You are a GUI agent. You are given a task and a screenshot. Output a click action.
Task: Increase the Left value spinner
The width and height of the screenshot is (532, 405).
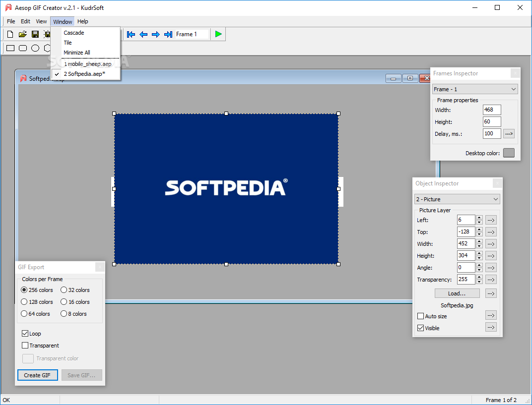(479, 218)
